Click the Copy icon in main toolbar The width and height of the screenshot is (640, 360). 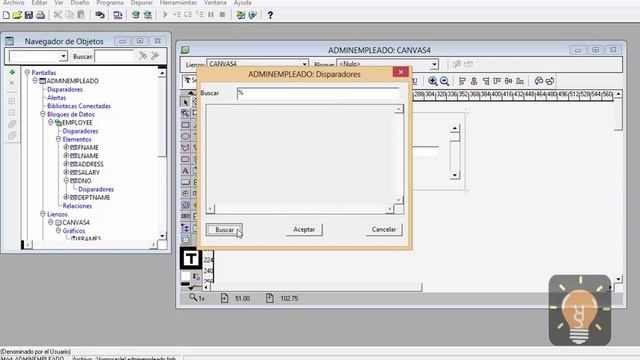pyautogui.click(x=69, y=15)
